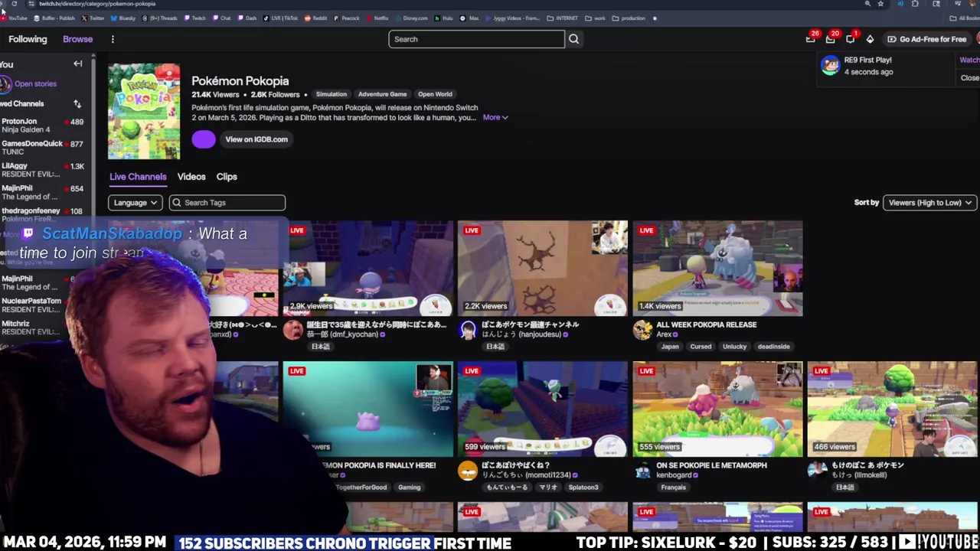
Task: Click the browser address bar URL
Action: (x=98, y=4)
